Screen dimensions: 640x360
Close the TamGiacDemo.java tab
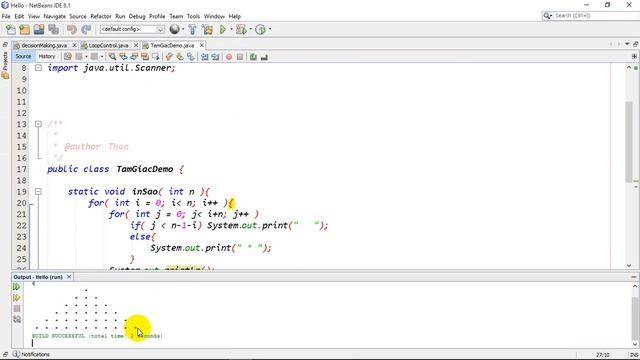pos(202,45)
